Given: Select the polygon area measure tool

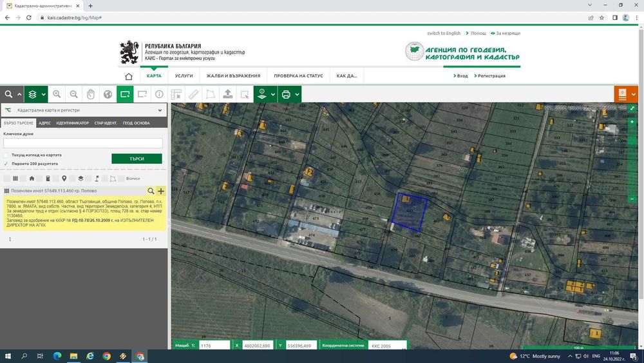Looking at the screenshot, I should 211,94.
